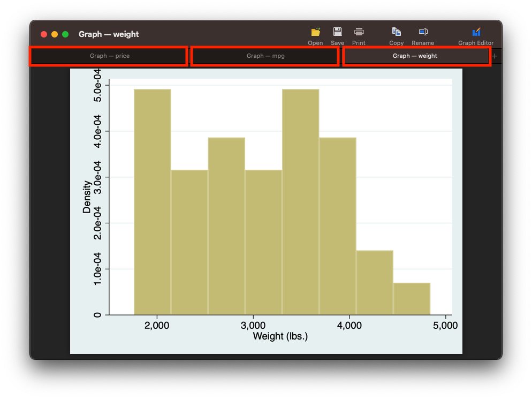
Task: Launch the Graph Editor icon
Action: (x=476, y=32)
